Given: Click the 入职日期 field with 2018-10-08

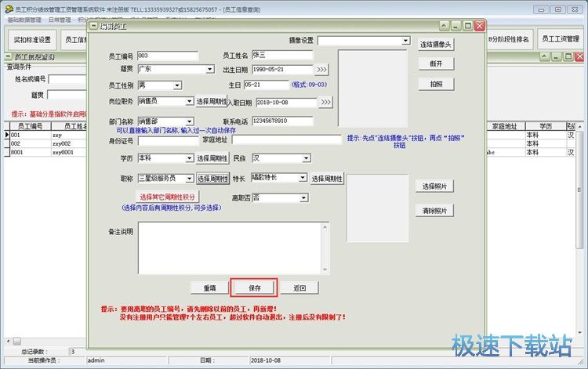Looking at the screenshot, I should click(286, 103).
